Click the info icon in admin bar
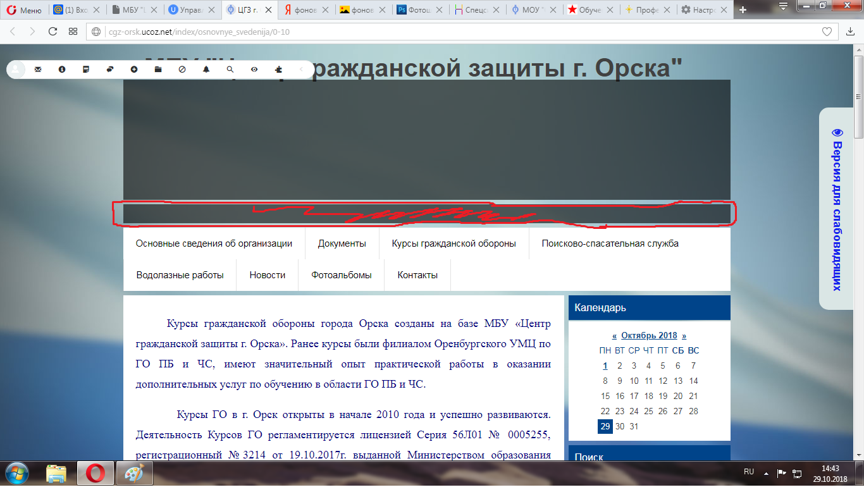The height and width of the screenshot is (504, 864). 62,69
